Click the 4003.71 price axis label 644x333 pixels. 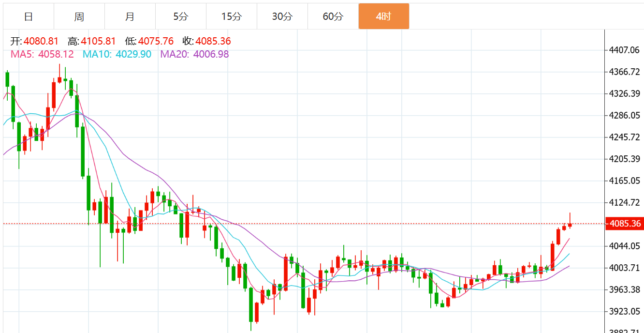pos(626,268)
